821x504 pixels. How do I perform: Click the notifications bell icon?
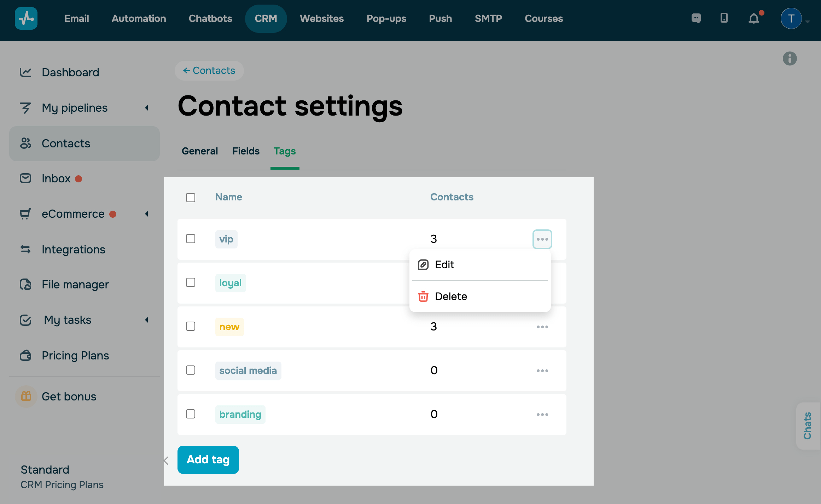pos(754,18)
